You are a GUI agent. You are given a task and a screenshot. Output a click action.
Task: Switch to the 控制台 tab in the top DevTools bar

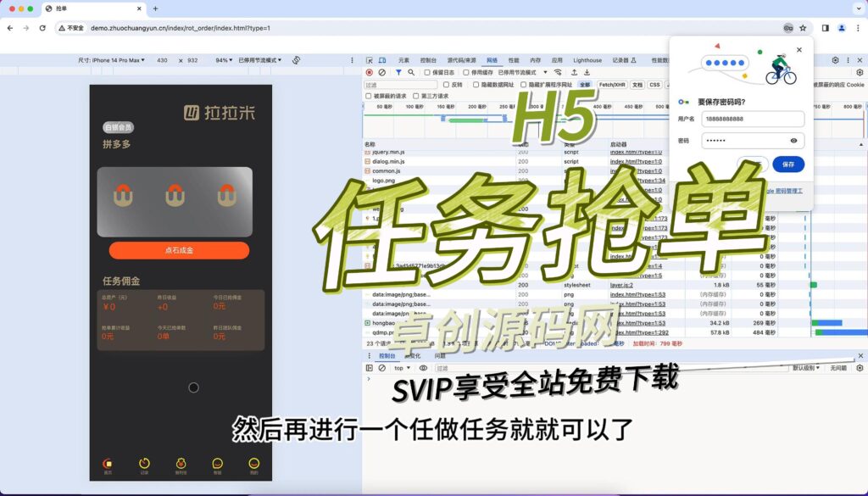(428, 60)
